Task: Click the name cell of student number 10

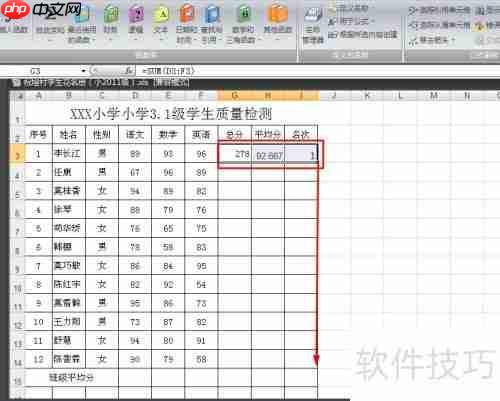Action: [69, 322]
